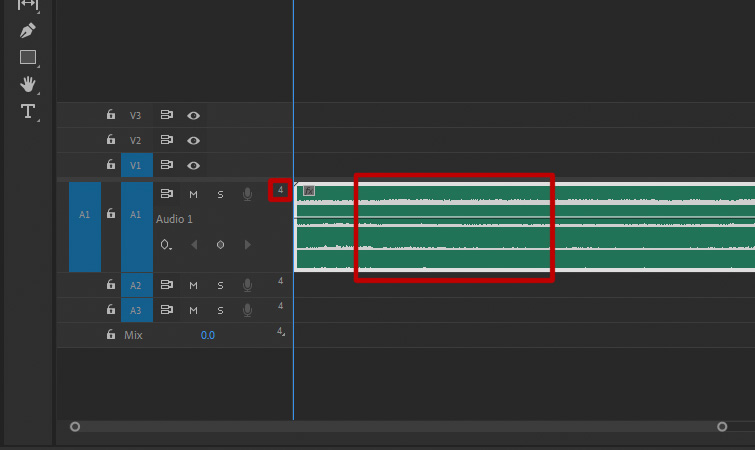Screen dimensions: 755x450
Task: Toggle lock on track A1
Action: click(111, 213)
